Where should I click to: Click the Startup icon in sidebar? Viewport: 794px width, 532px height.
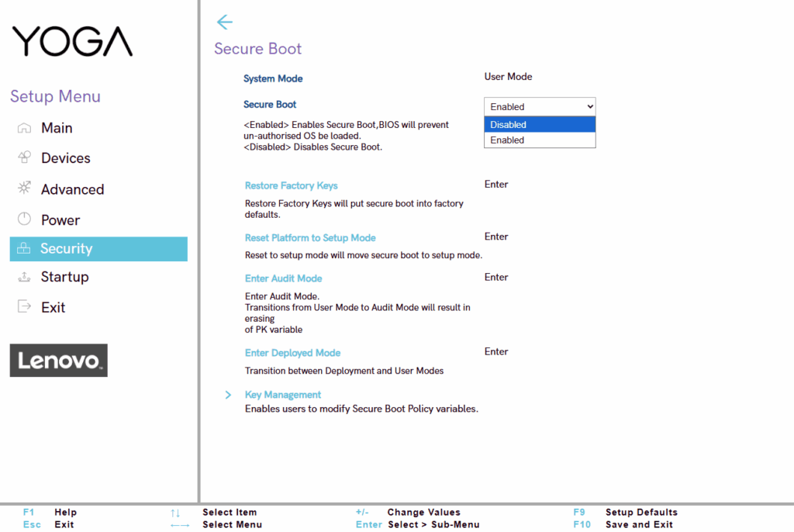[x=24, y=277]
